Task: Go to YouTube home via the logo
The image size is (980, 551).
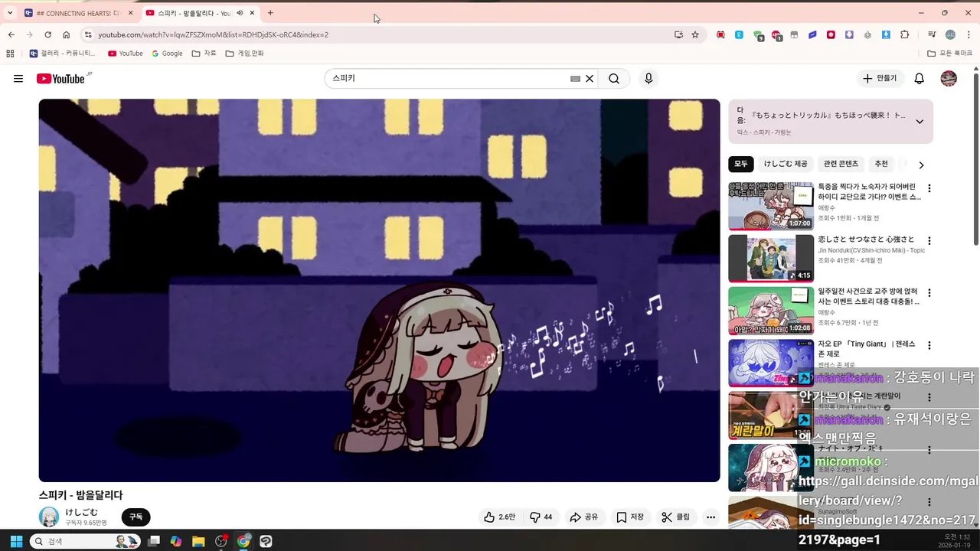Action: coord(61,79)
